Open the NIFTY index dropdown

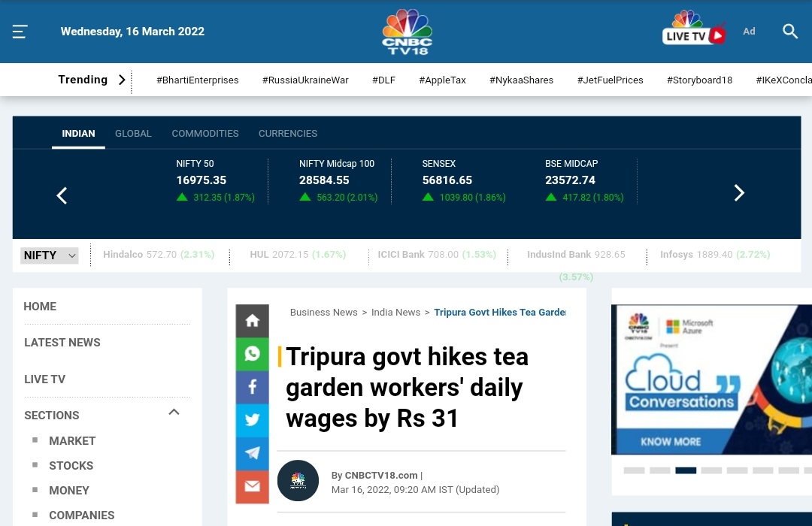coord(49,255)
